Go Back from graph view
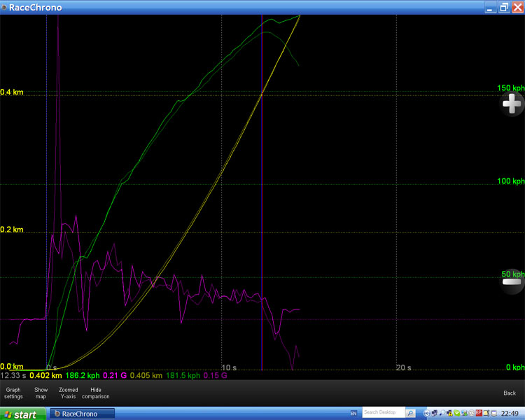This screenshot has width=525, height=420. (x=510, y=393)
